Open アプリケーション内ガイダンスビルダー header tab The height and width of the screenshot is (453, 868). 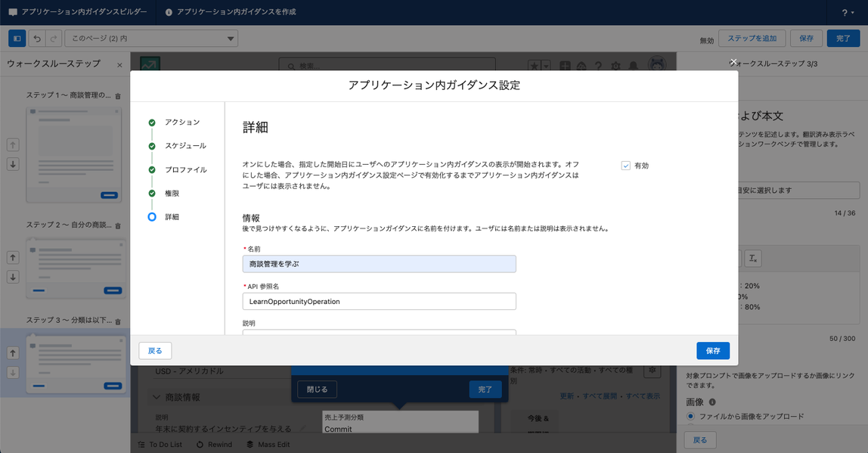pos(79,12)
